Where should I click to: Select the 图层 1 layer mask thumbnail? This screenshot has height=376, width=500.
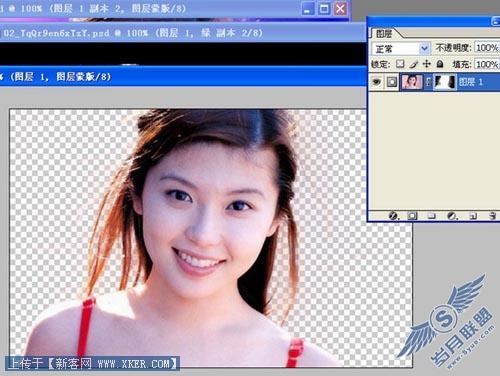point(444,82)
